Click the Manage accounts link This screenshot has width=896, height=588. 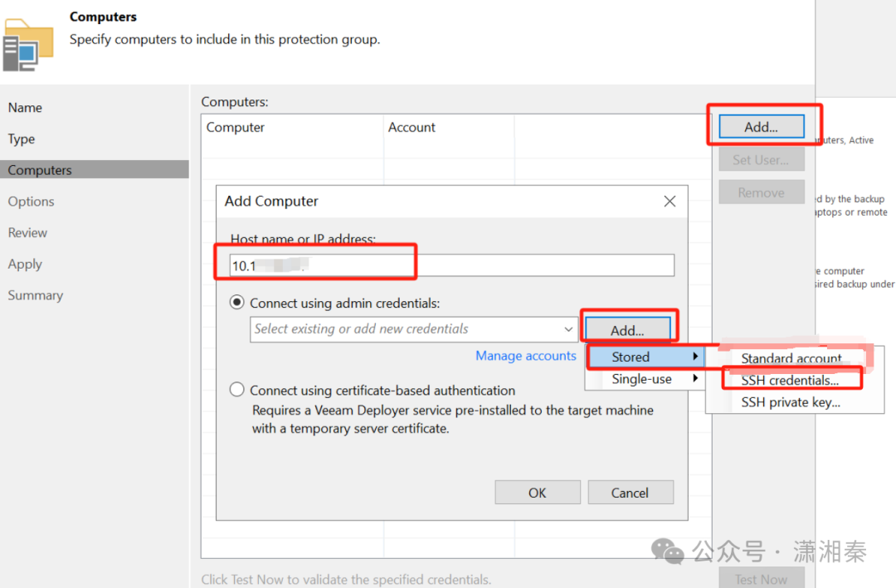tap(525, 356)
